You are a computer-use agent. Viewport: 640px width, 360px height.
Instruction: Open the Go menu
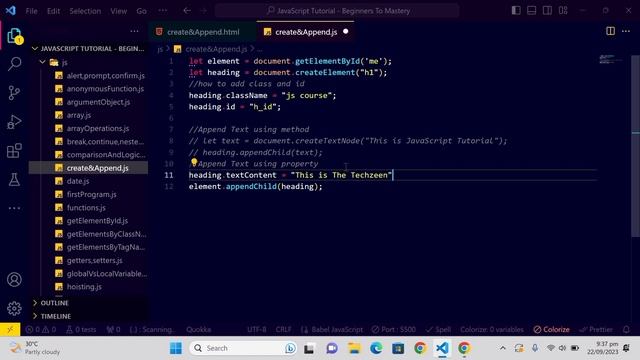(141, 11)
